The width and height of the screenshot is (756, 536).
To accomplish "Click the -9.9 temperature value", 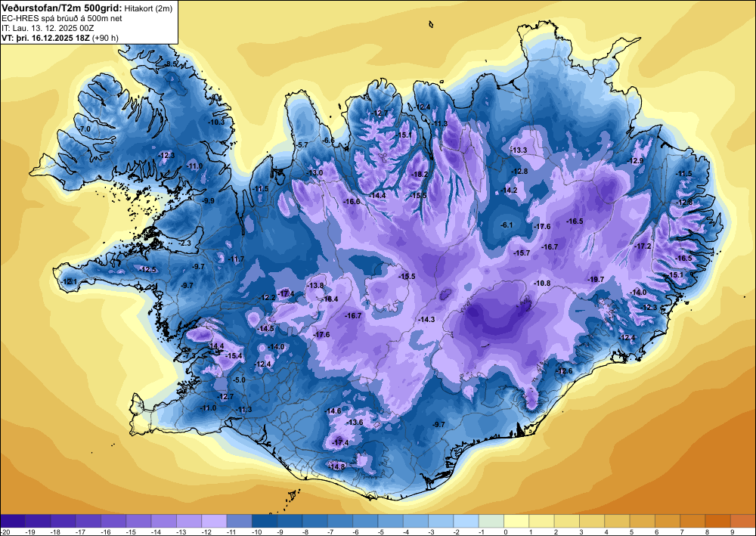I will 209,200.
